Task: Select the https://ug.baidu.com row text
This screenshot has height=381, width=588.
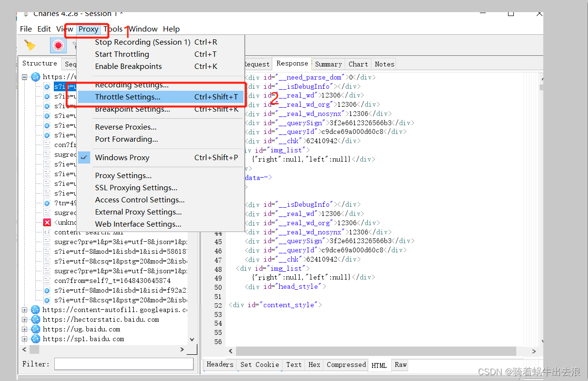Action: [81, 329]
